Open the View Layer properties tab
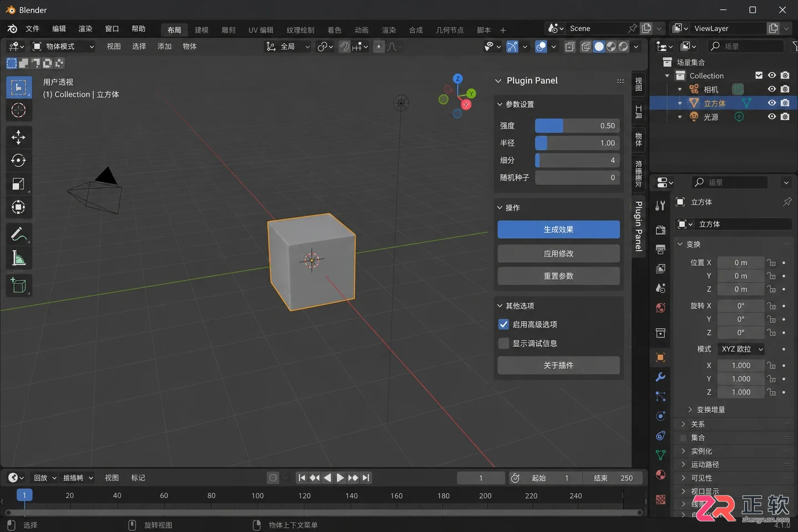Screen dimensions: 798x532 point(660,269)
